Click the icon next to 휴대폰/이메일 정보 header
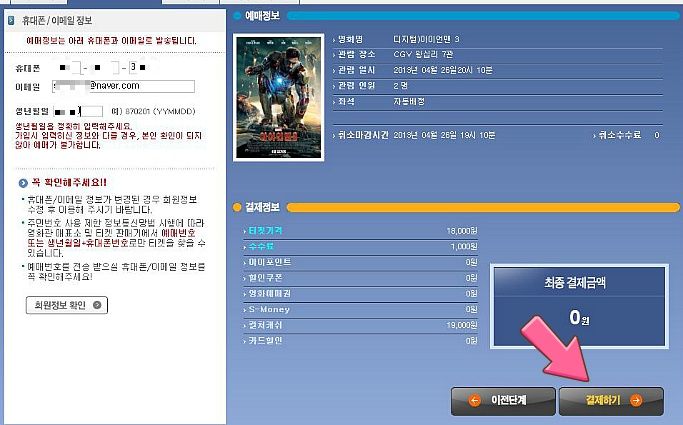This screenshot has width=683, height=425. click(x=11, y=20)
